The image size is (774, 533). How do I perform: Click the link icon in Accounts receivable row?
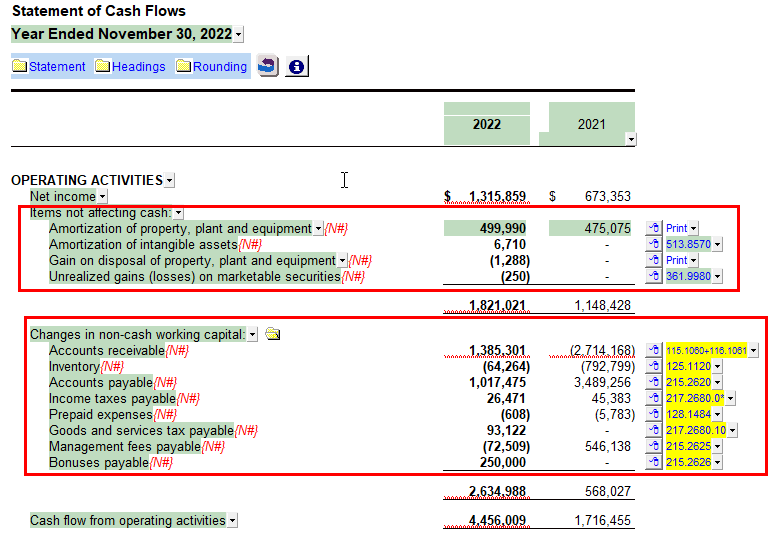point(654,350)
